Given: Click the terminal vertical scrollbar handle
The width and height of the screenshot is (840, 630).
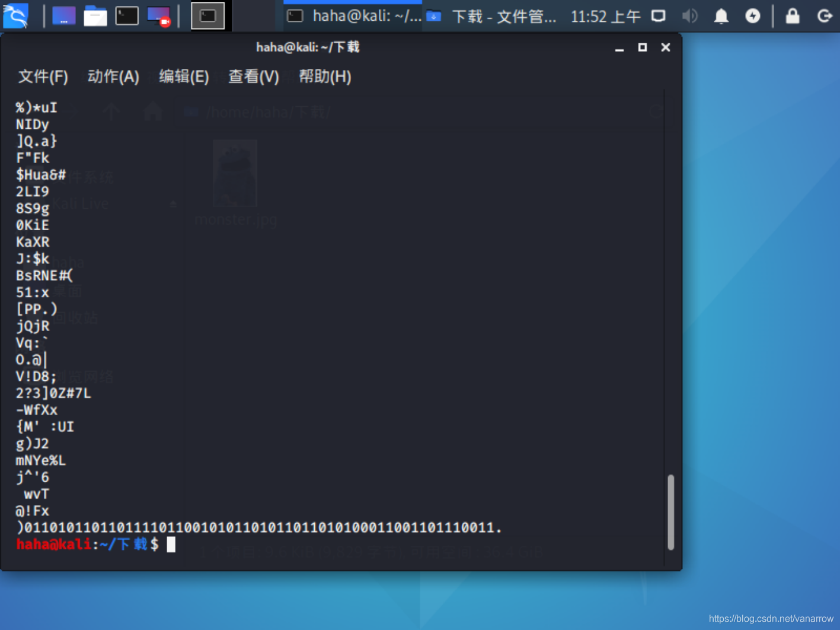Looking at the screenshot, I should (670, 513).
